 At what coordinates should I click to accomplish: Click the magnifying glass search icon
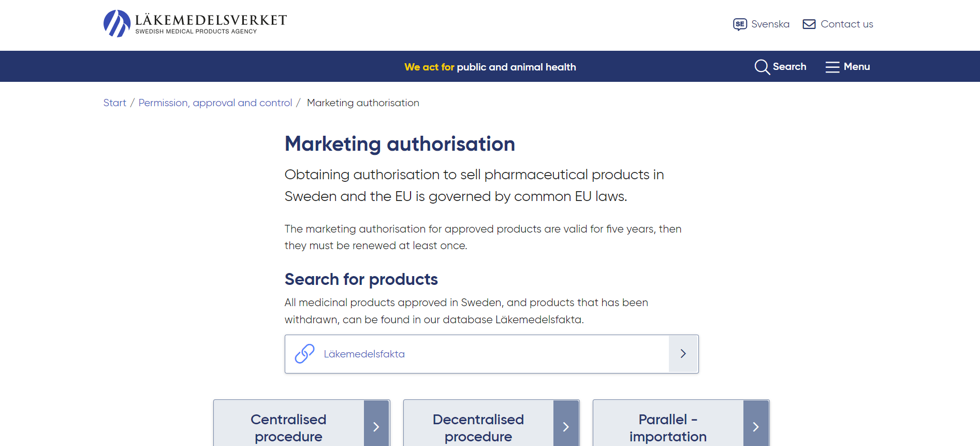762,67
